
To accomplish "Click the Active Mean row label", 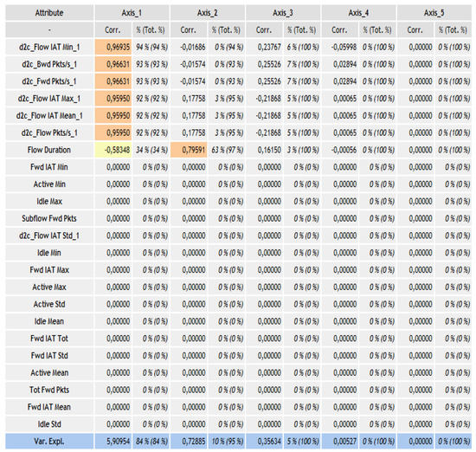I will tap(49, 372).
